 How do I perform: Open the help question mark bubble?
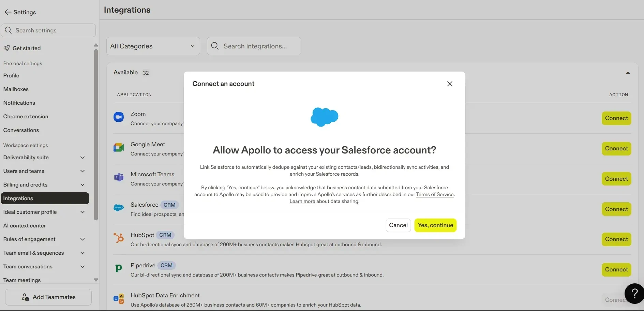(634, 293)
